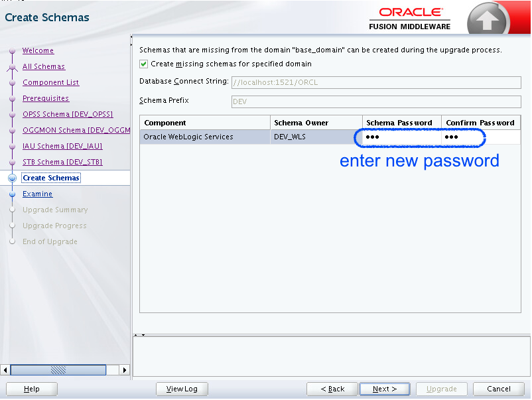
Task: Click the Upgrade Progress step text
Action: [54, 226]
